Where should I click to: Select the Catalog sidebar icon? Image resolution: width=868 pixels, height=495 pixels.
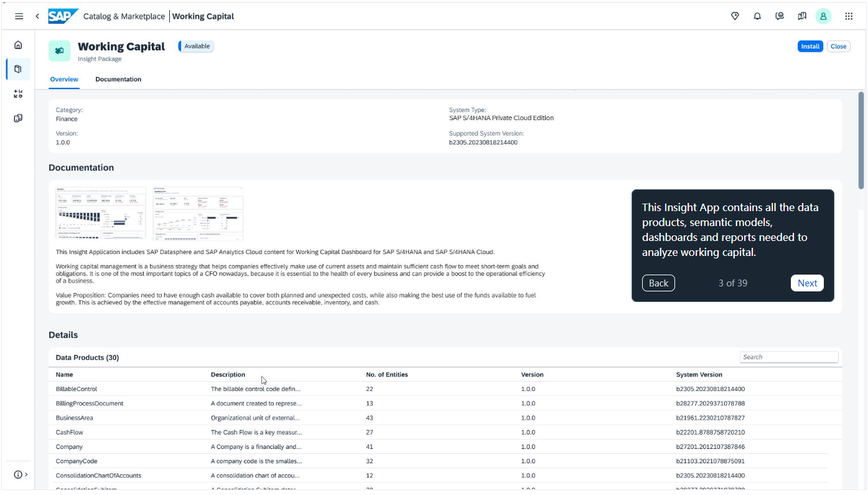pyautogui.click(x=18, y=69)
